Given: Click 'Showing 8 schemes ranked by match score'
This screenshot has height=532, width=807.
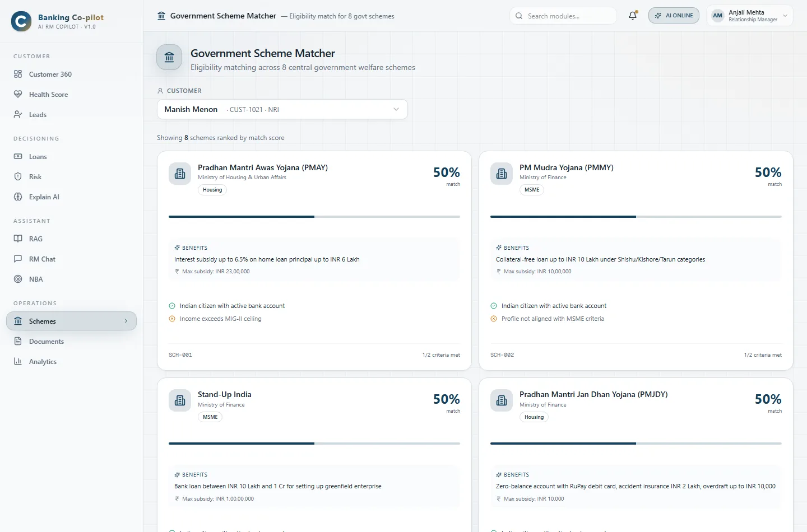Looking at the screenshot, I should coord(221,138).
